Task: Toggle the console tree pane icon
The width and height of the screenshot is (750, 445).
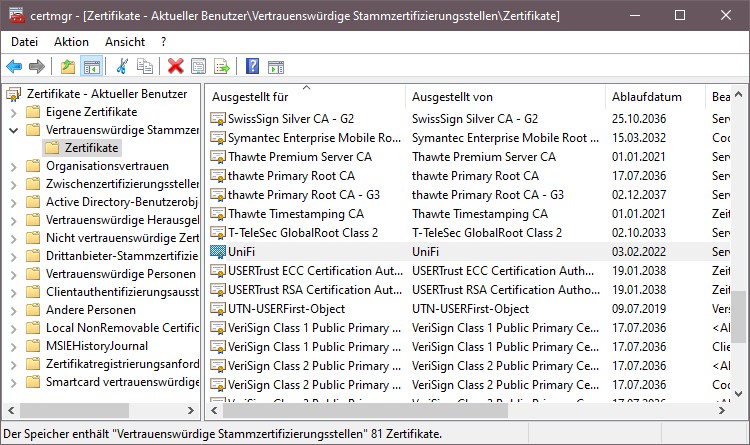Action: 91,67
